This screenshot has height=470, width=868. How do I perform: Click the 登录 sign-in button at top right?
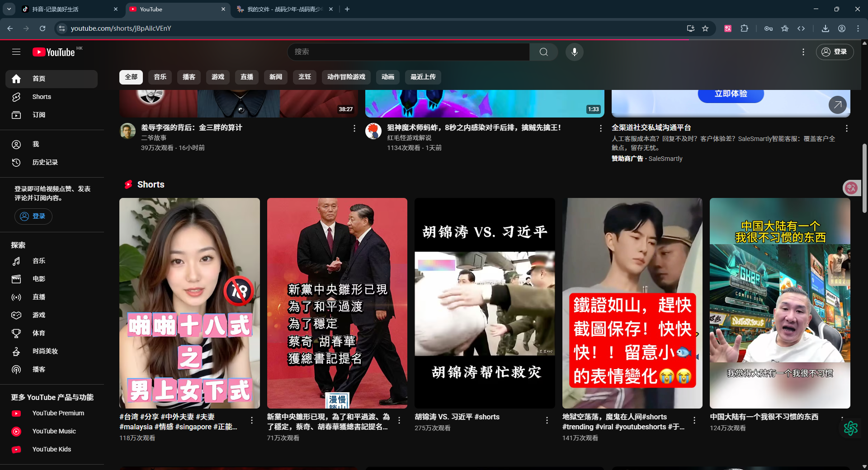835,52
